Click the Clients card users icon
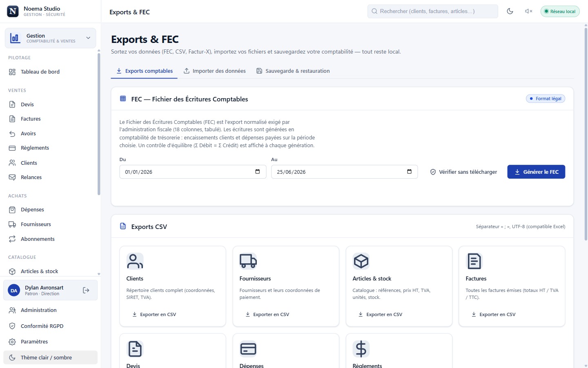 [x=135, y=261]
